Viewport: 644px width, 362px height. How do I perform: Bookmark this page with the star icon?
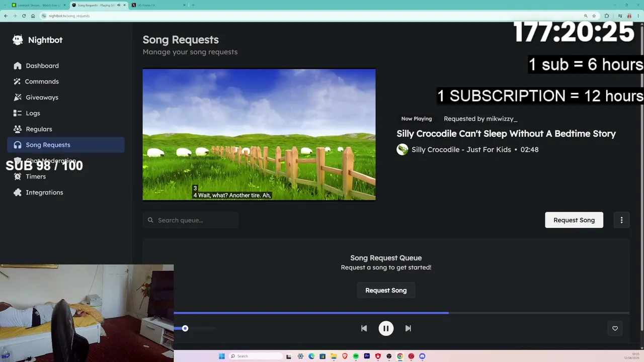594,16
